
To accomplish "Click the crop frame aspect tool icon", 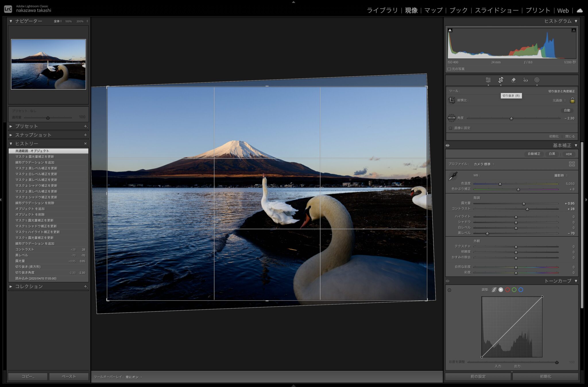I will tap(452, 100).
